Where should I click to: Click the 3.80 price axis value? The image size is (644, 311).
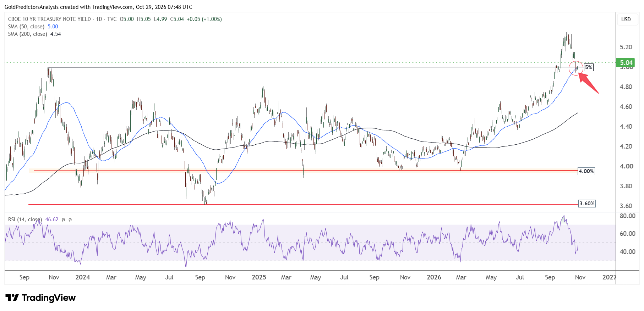coord(626,186)
